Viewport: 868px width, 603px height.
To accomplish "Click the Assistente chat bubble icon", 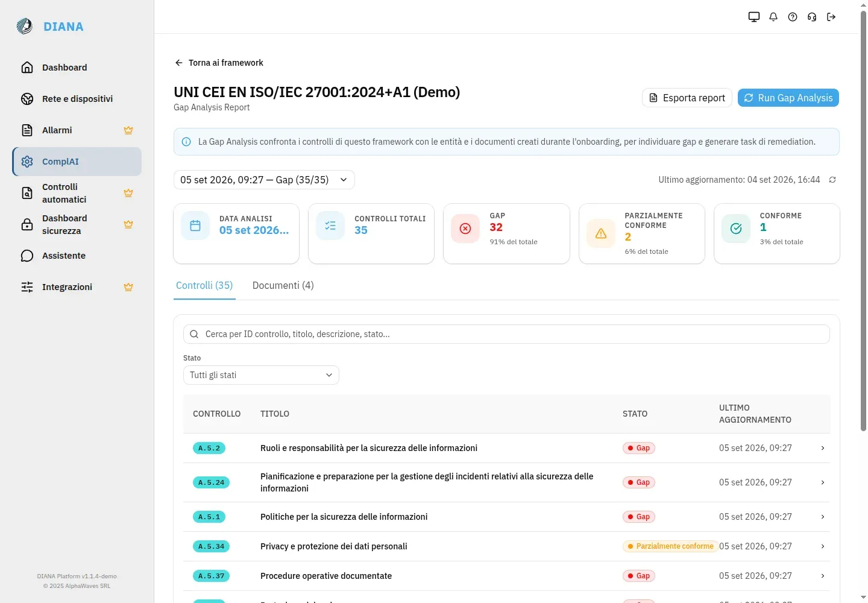I will pos(27,256).
